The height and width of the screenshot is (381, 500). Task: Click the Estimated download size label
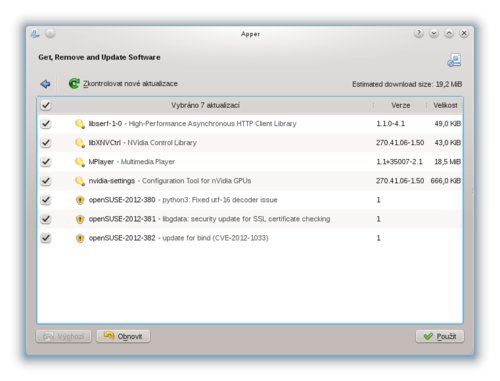pos(407,84)
